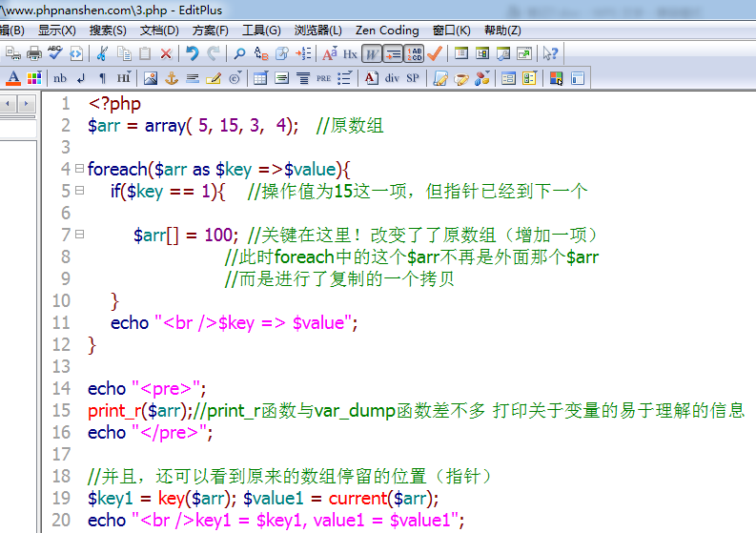Open the 帮助(Z) menu
756x533 pixels.
click(502, 31)
